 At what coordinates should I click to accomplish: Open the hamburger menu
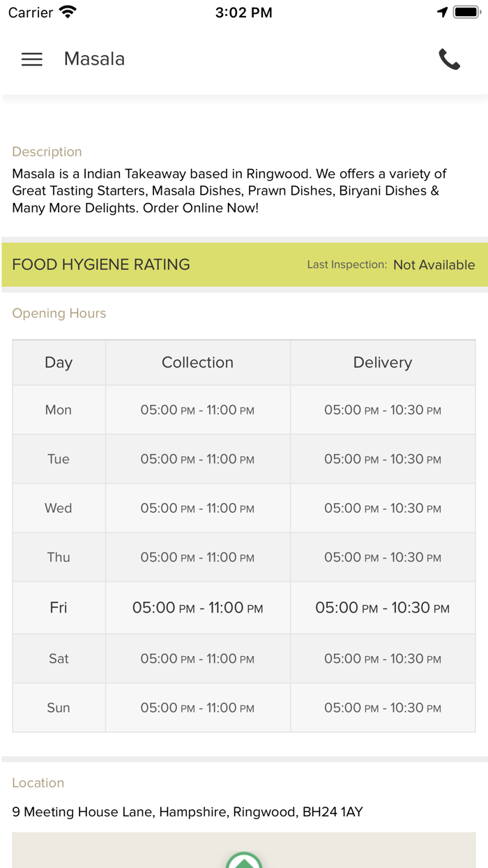pyautogui.click(x=32, y=59)
